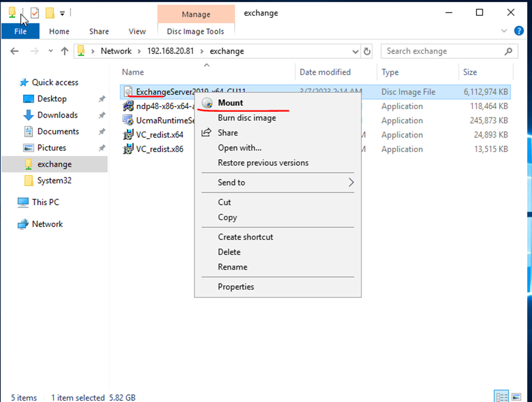
Task: Click the Back navigation arrow
Action: pyautogui.click(x=15, y=51)
